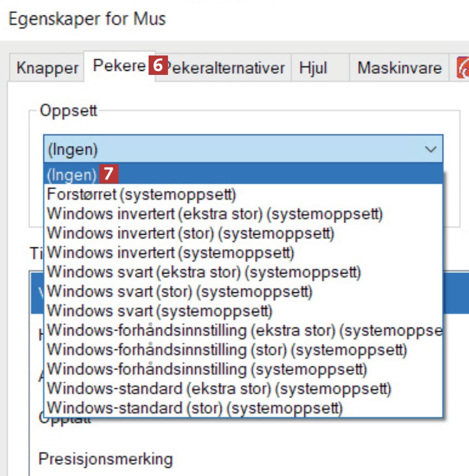The height and width of the screenshot is (476, 469).
Task: Choose the highlighted (Ingen) option in the list
Action: (x=243, y=175)
